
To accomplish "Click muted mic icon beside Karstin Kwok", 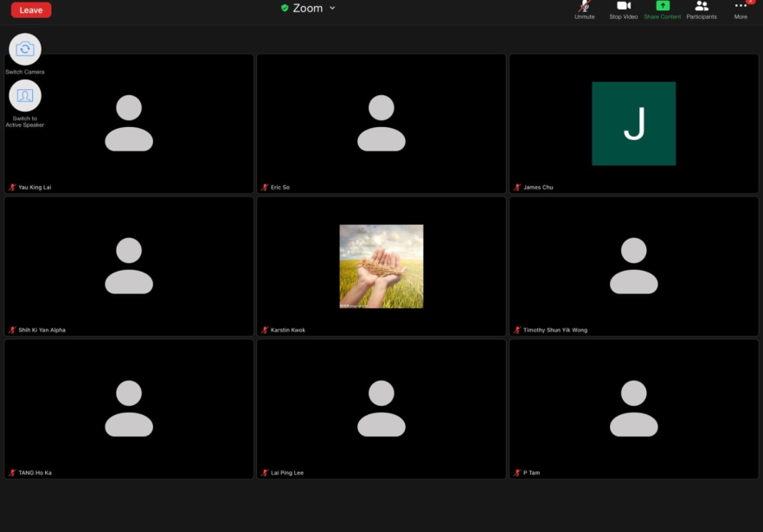I will coord(265,330).
